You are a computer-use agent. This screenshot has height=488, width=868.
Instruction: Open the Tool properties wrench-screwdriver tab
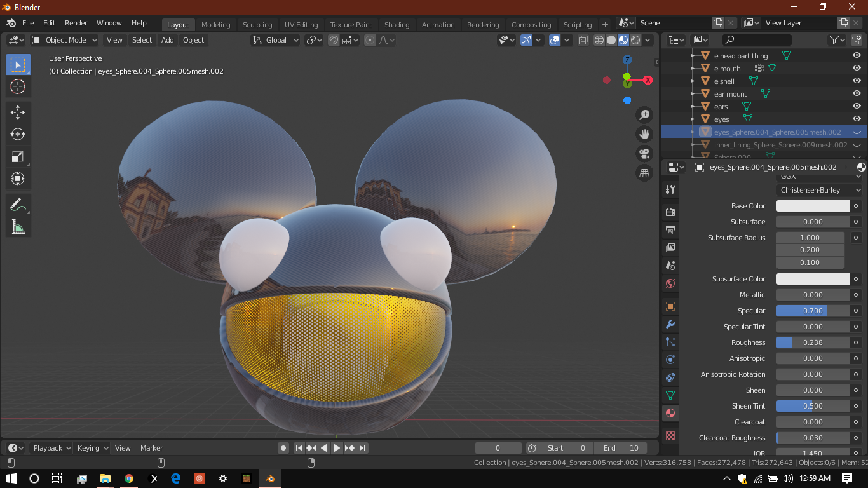670,189
